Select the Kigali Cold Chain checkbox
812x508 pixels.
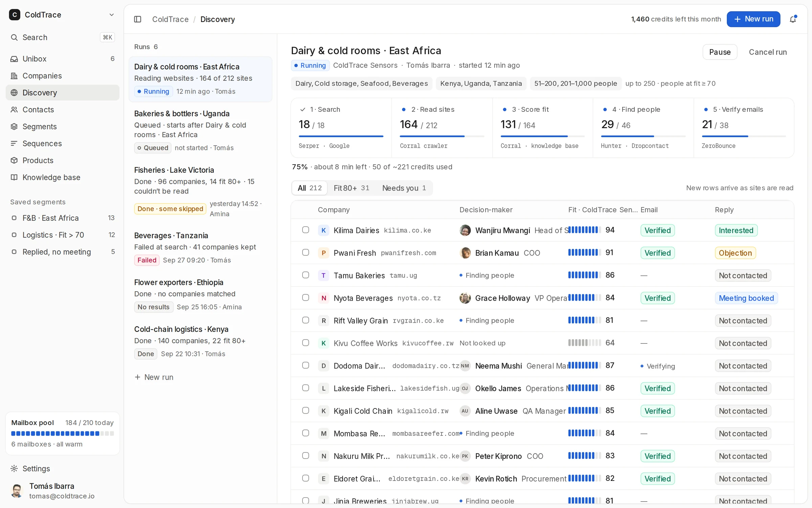click(306, 410)
